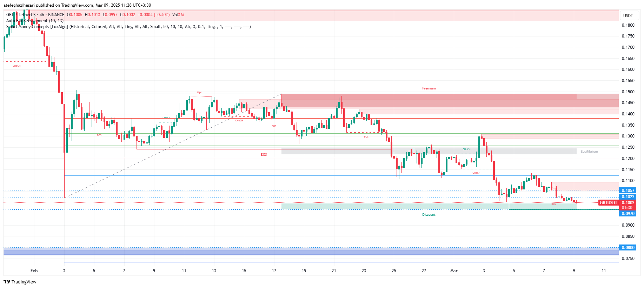Click the 0.0750 price axis label
This screenshot has height=288, width=644.
(x=628, y=259)
